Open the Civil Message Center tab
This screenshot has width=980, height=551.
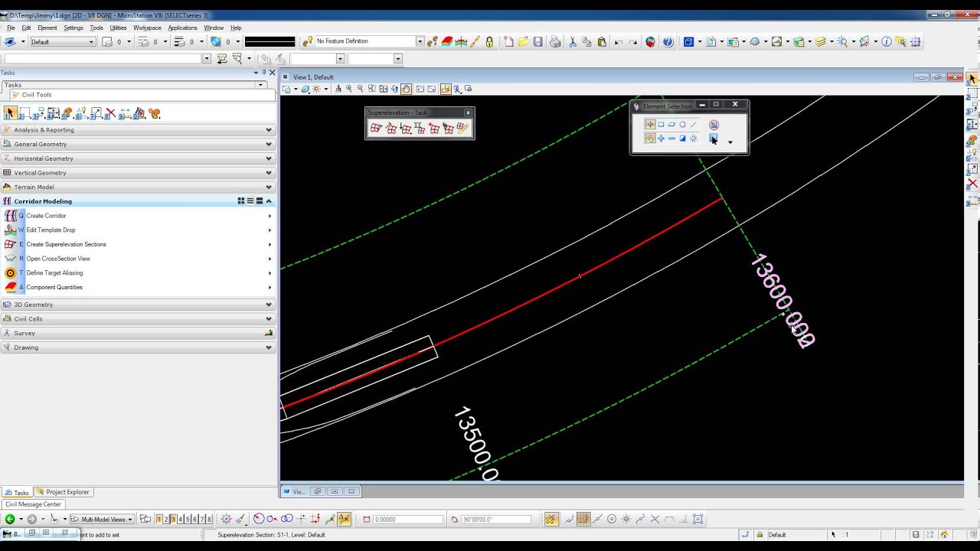click(x=33, y=504)
